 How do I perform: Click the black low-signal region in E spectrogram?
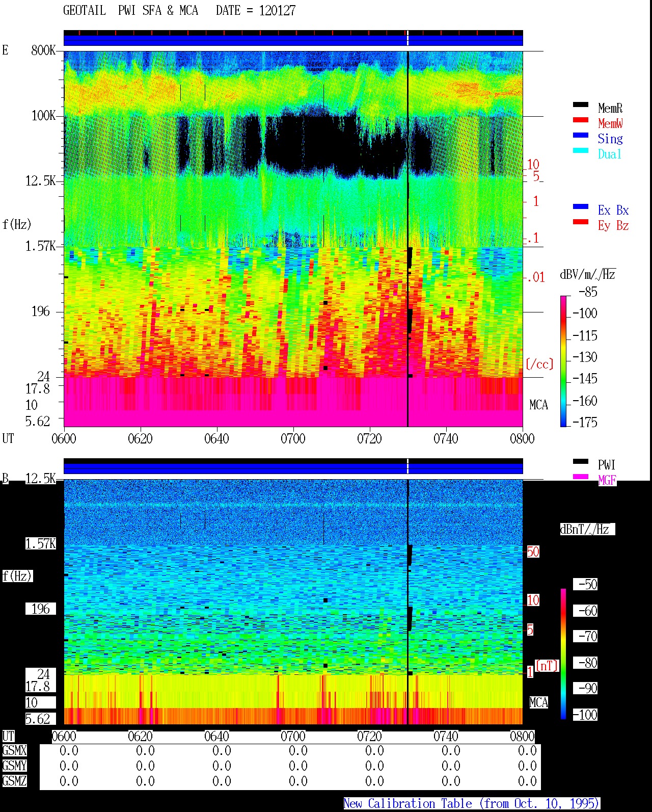[316, 143]
